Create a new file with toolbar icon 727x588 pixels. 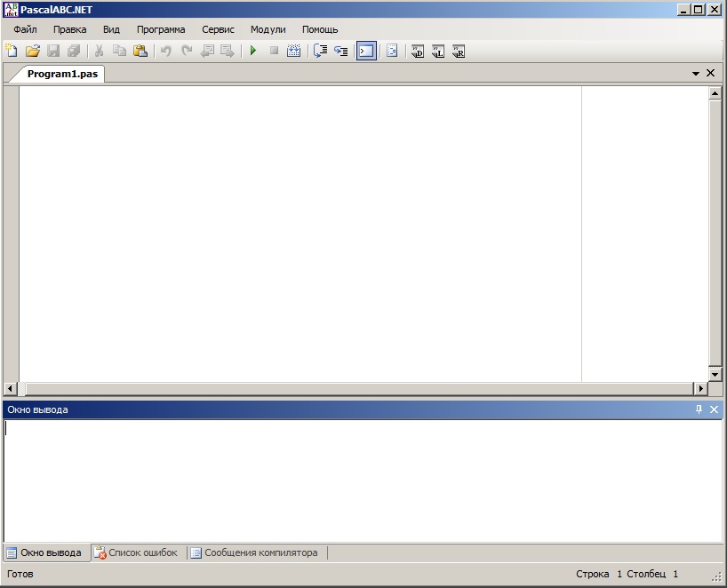tap(12, 51)
